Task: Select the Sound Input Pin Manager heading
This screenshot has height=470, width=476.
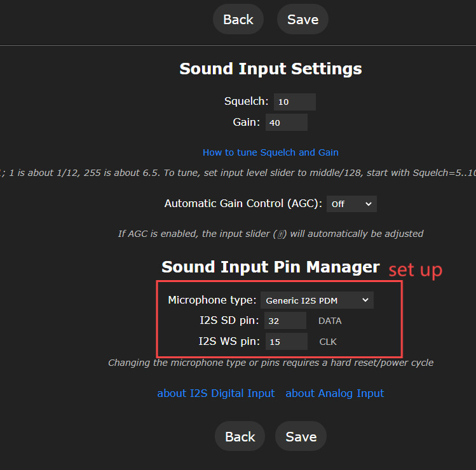Action: click(x=270, y=267)
